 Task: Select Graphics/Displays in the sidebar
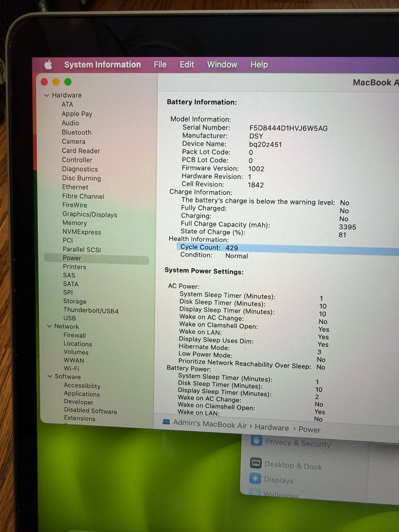coord(90,214)
